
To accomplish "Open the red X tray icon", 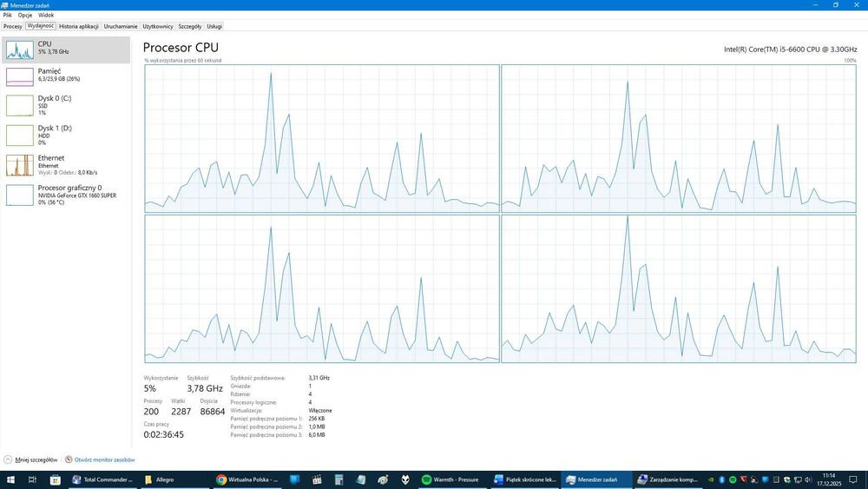I will point(744,479).
